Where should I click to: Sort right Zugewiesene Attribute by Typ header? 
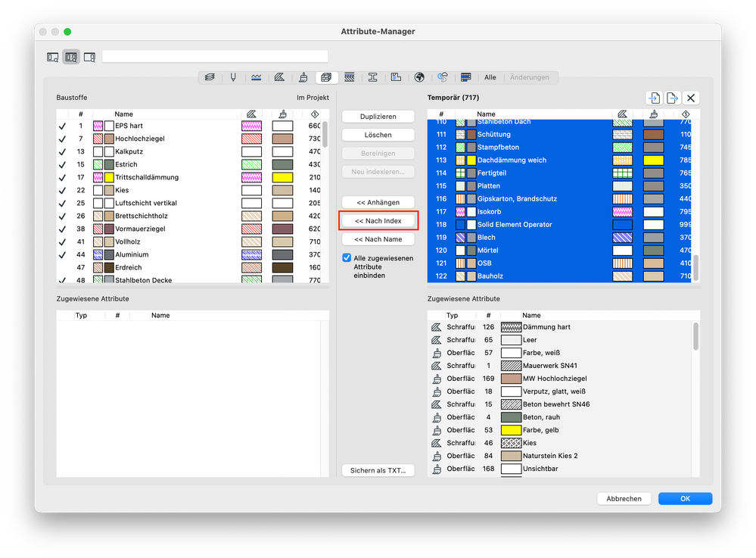[x=453, y=316]
